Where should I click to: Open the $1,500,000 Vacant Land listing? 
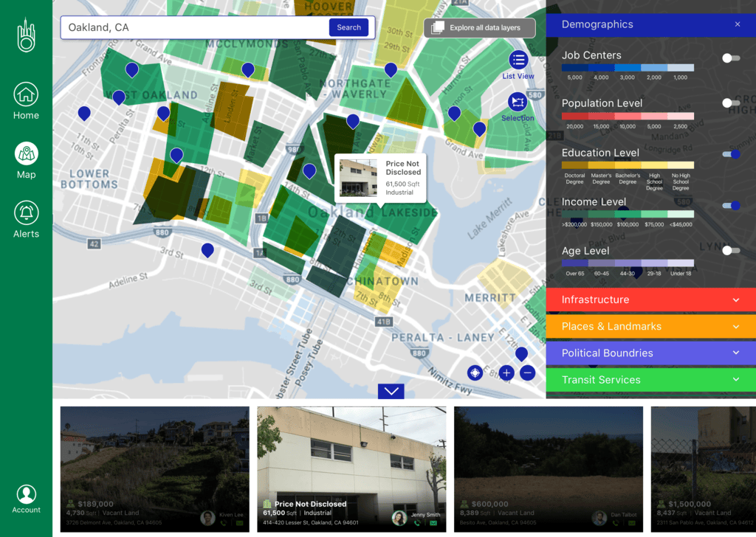coord(704,469)
